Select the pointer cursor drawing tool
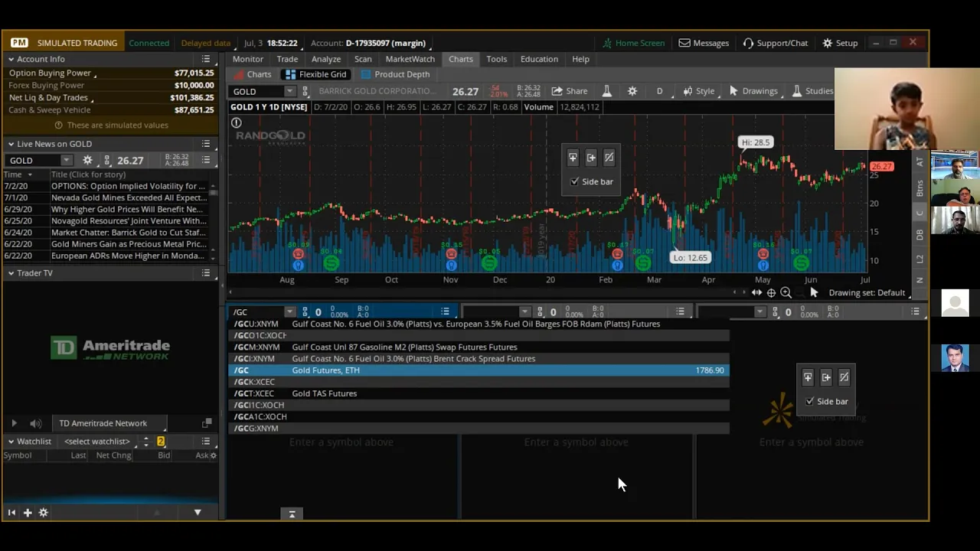Viewport: 980px width, 551px height. (814, 293)
